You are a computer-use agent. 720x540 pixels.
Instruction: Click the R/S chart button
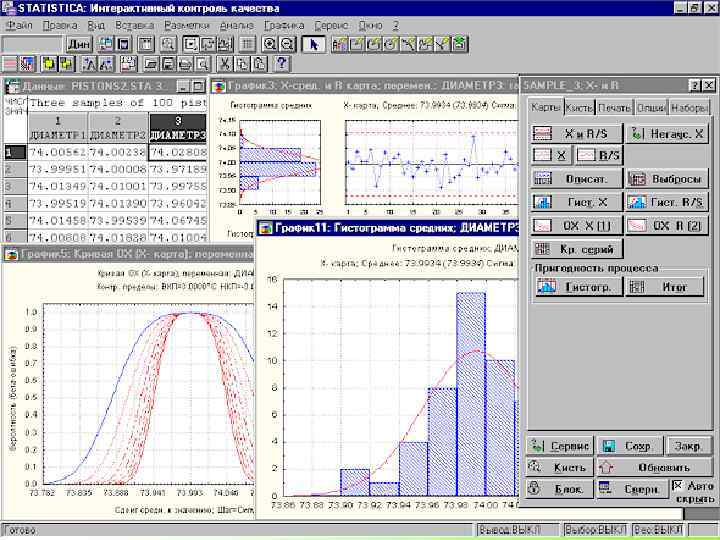599,155
